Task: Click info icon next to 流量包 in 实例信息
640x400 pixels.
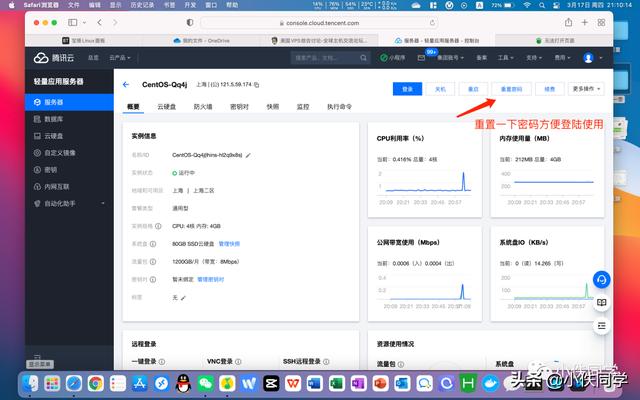Action: [153, 262]
